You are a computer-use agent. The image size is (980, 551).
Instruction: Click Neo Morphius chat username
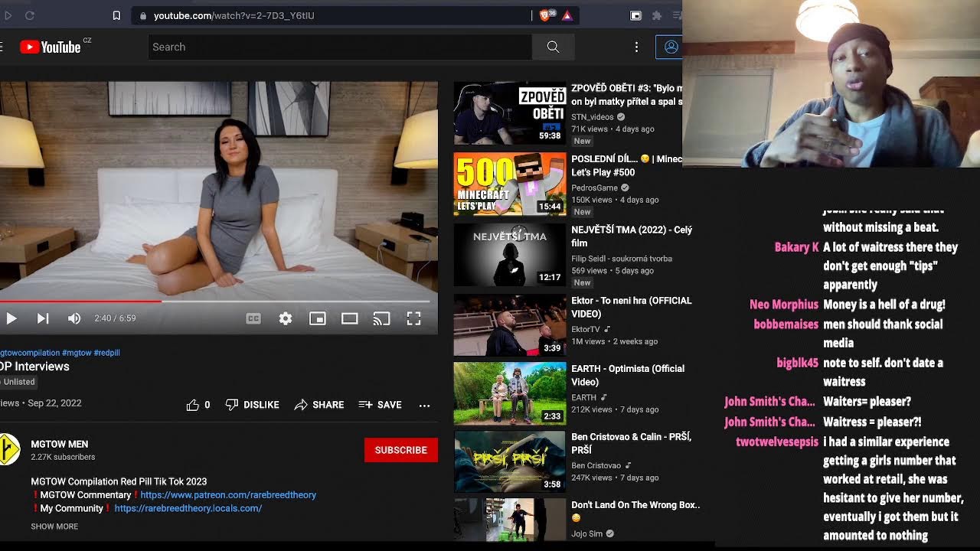pos(784,305)
